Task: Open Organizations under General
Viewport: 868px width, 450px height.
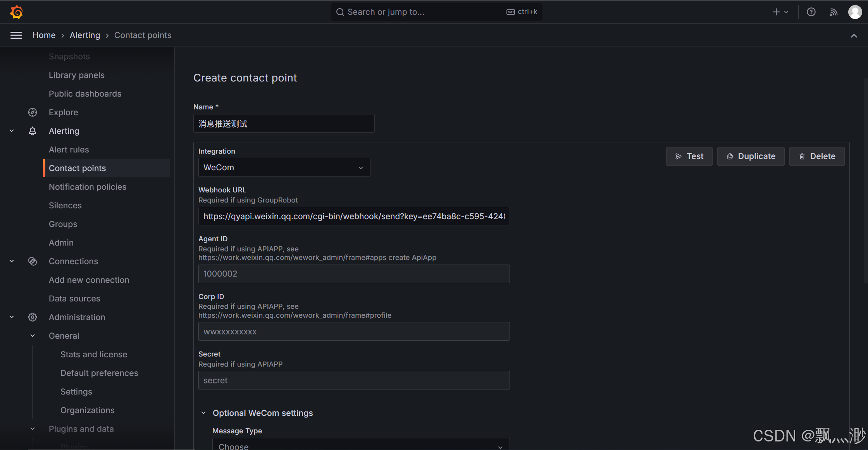Action: pyautogui.click(x=88, y=410)
